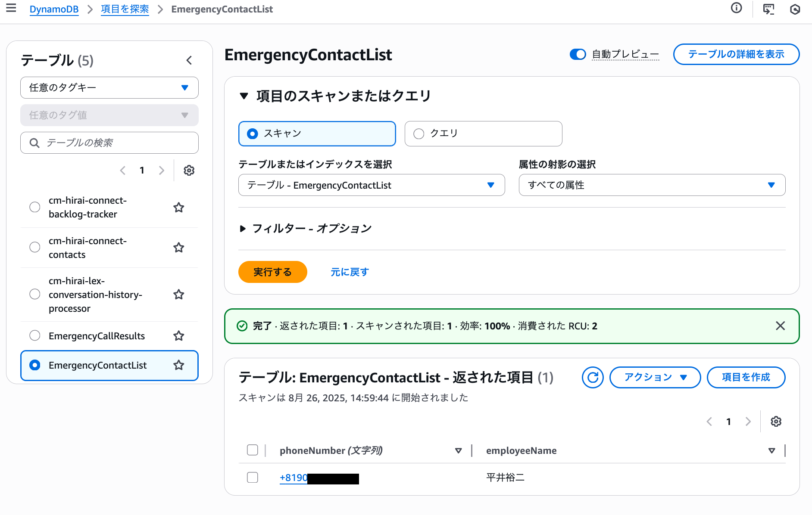Image resolution: width=812 pixels, height=515 pixels.
Task: Go to the explore items breadcrumb
Action: pos(125,9)
